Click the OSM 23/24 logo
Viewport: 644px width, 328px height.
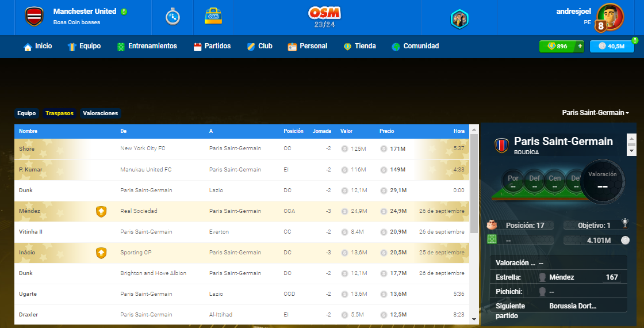point(324,17)
